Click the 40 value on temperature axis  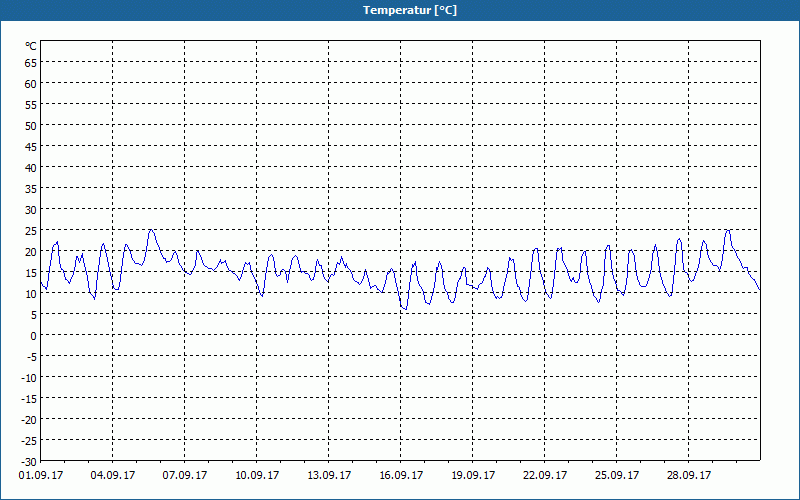(x=31, y=167)
